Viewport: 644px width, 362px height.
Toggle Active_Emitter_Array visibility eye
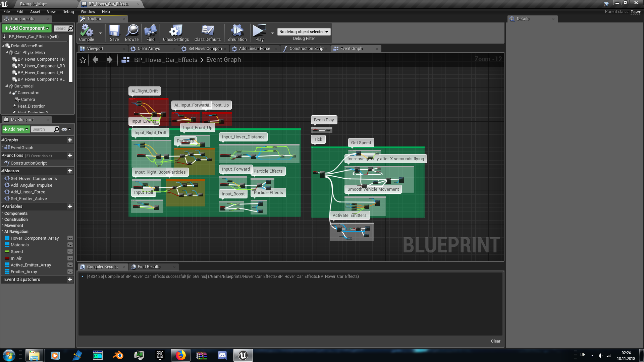(x=70, y=265)
